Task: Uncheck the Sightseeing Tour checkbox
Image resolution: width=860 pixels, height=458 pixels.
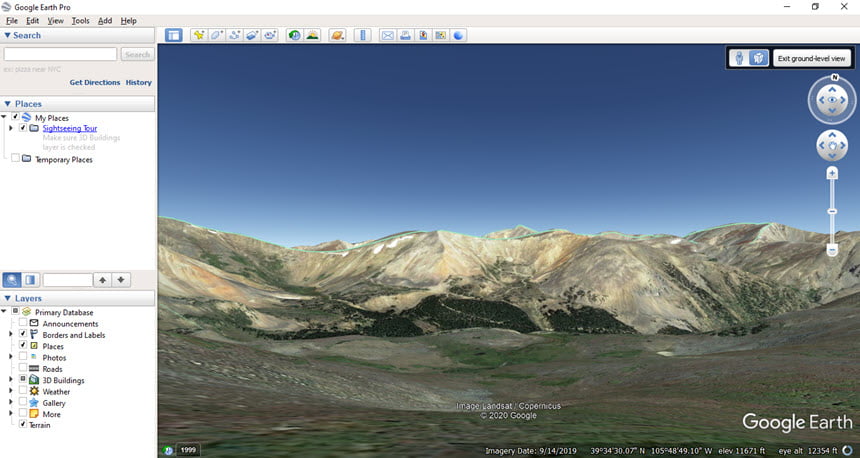Action: pyautogui.click(x=23, y=127)
